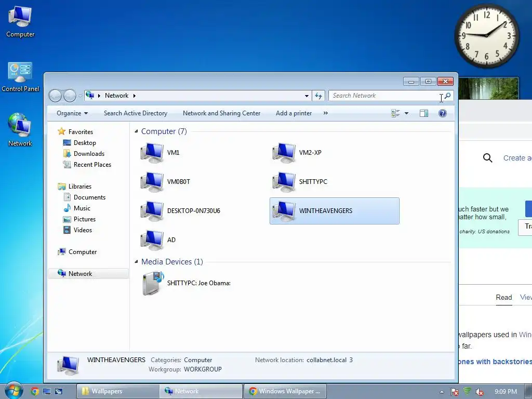Open Downloads in the navigation pane
Image resolution: width=532 pixels, height=399 pixels.
point(89,154)
